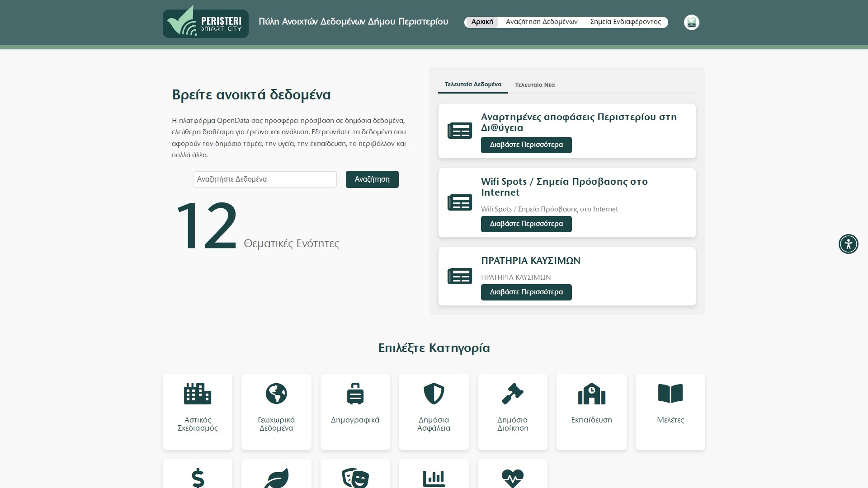
Task: Open the Δημόσια Ασφάλεια shield icon
Action: coord(434,393)
